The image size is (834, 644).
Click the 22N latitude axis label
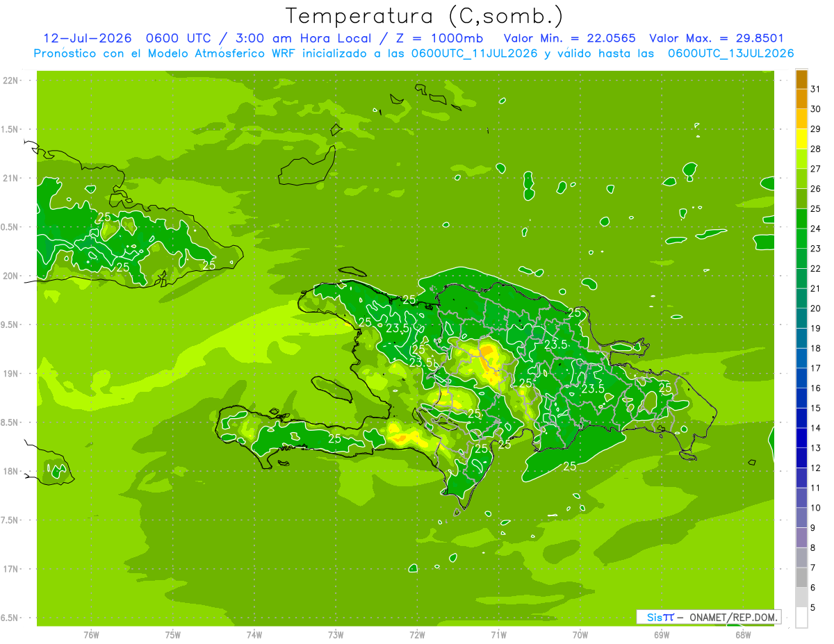(10, 81)
